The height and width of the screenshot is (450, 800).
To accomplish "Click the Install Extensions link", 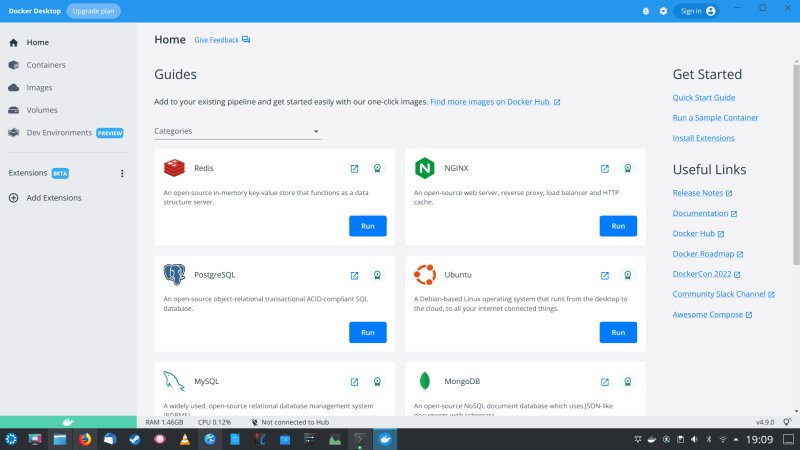I will (x=703, y=138).
